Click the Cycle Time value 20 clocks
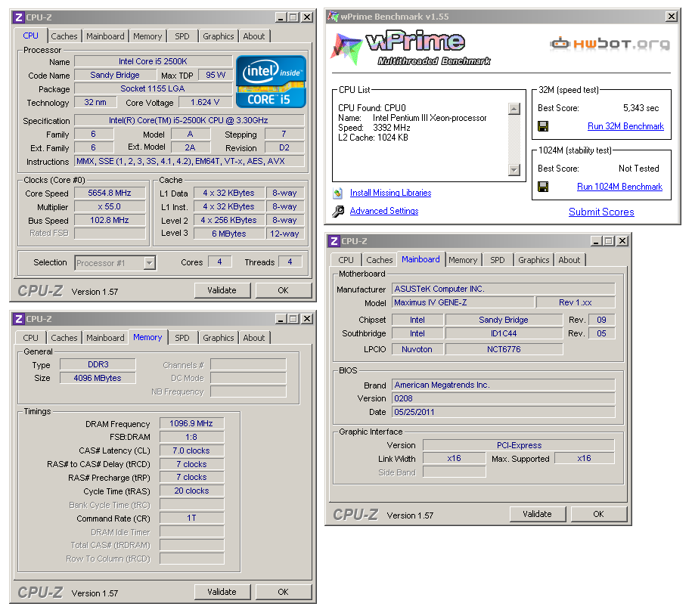The width and height of the screenshot is (692, 616). tap(191, 491)
